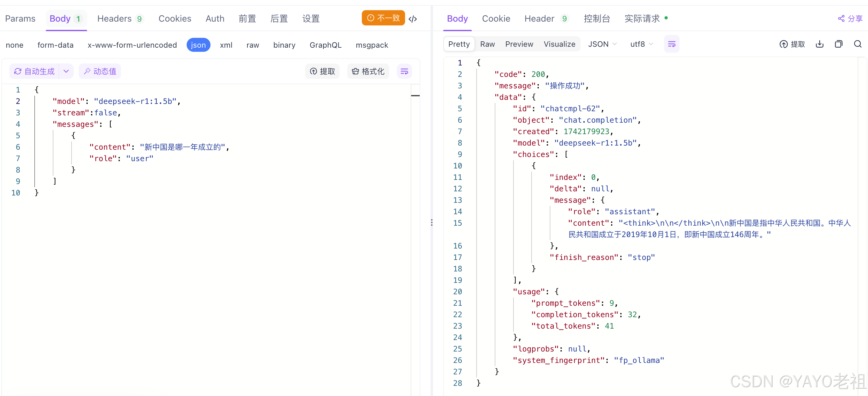Toggle word wrap in request body editor
This screenshot has height=396, width=868.
coord(404,72)
